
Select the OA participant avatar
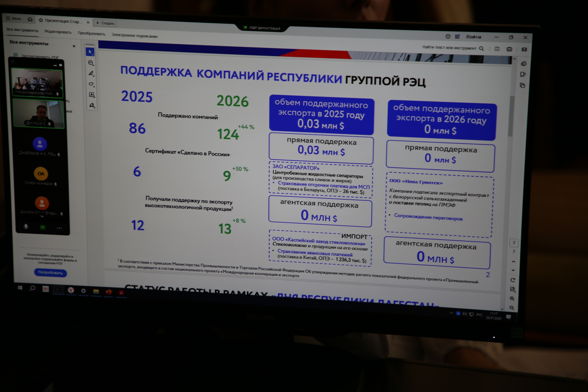click(x=41, y=174)
